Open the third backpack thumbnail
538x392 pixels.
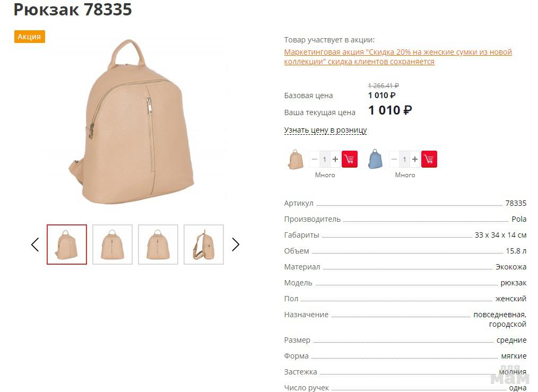point(158,245)
